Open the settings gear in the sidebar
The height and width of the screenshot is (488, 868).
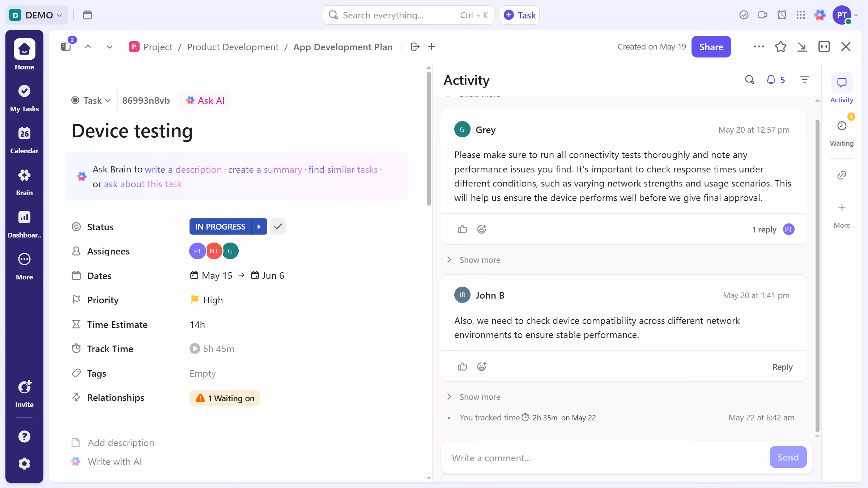(x=24, y=463)
